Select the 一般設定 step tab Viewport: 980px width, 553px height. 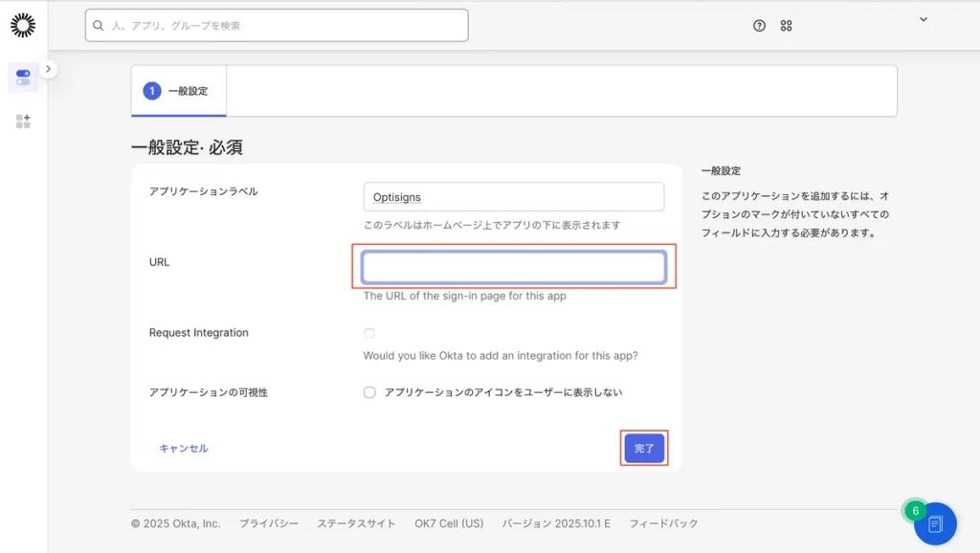click(179, 91)
